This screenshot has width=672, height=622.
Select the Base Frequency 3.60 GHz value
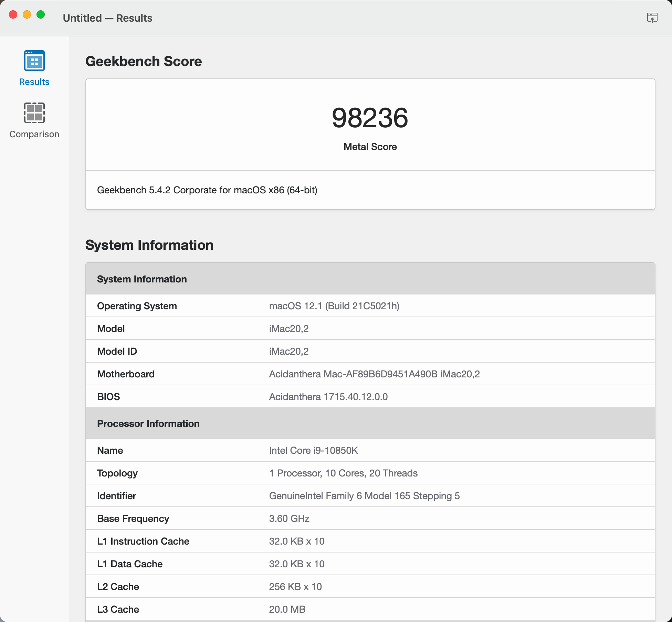click(289, 518)
